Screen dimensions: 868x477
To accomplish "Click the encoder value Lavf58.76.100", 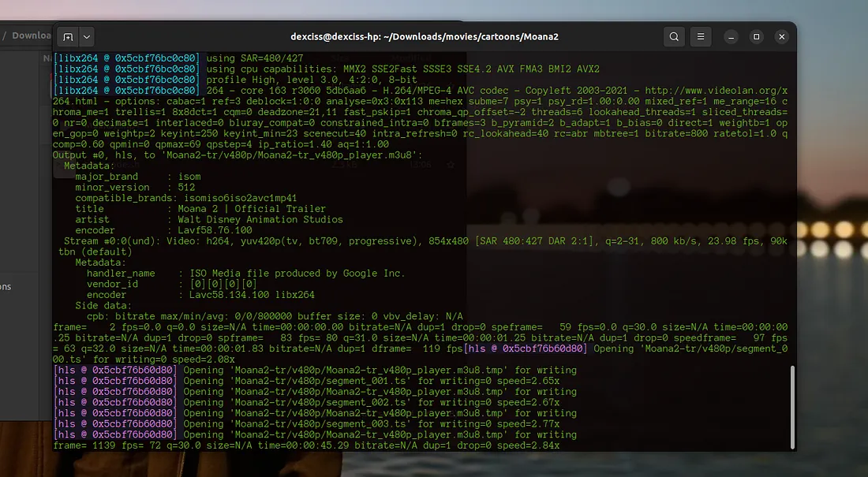I will coord(215,230).
